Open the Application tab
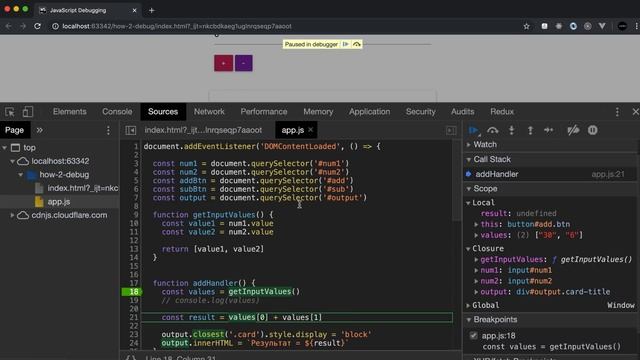Image resolution: width=640 pixels, height=360 pixels. pos(369,112)
